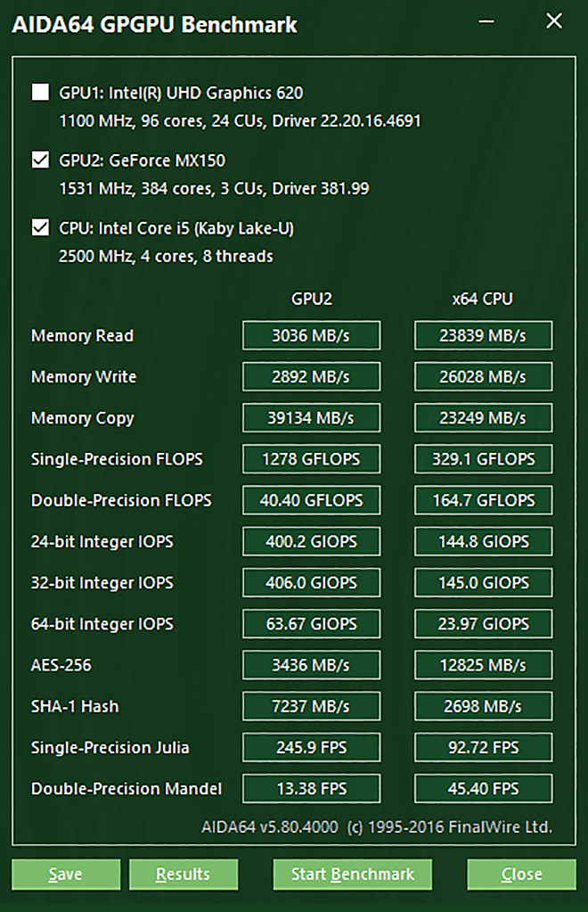This screenshot has width=588, height=912.
Task: Uncheck the GPU2 GeForce MX150 checkbox
Action: tap(40, 160)
